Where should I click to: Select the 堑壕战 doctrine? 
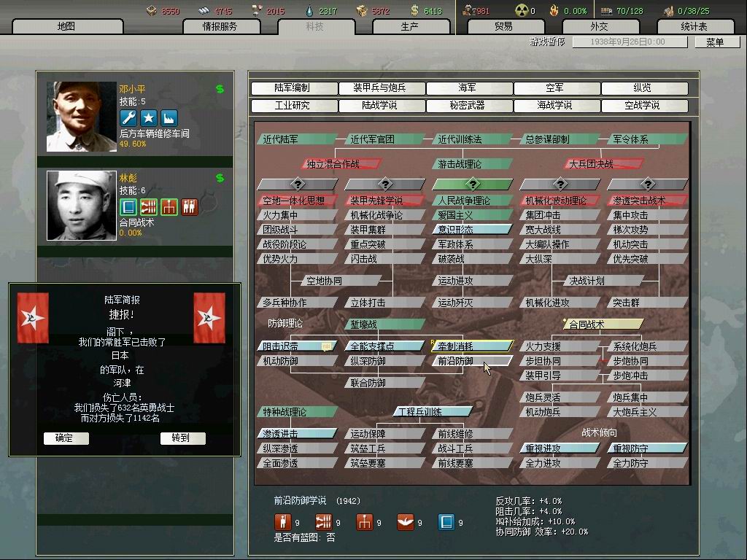pos(385,324)
